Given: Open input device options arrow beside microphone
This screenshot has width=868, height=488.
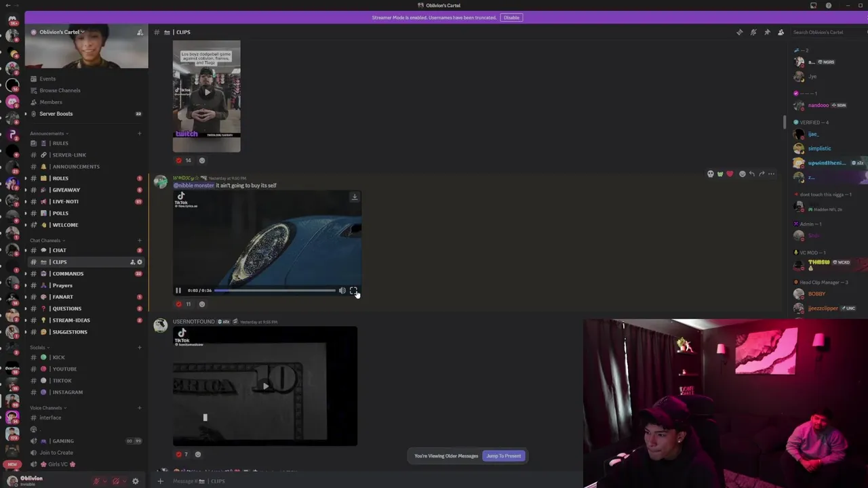Looking at the screenshot, I should pos(105,481).
